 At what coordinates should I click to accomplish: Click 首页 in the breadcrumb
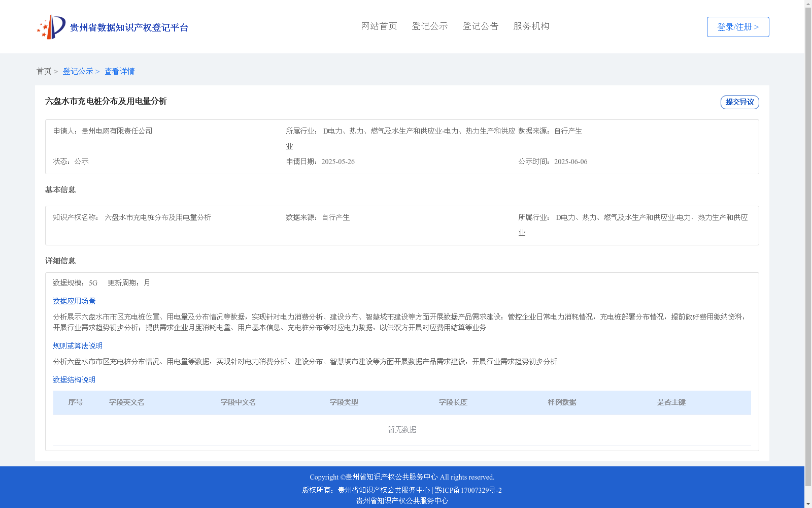pyautogui.click(x=44, y=72)
